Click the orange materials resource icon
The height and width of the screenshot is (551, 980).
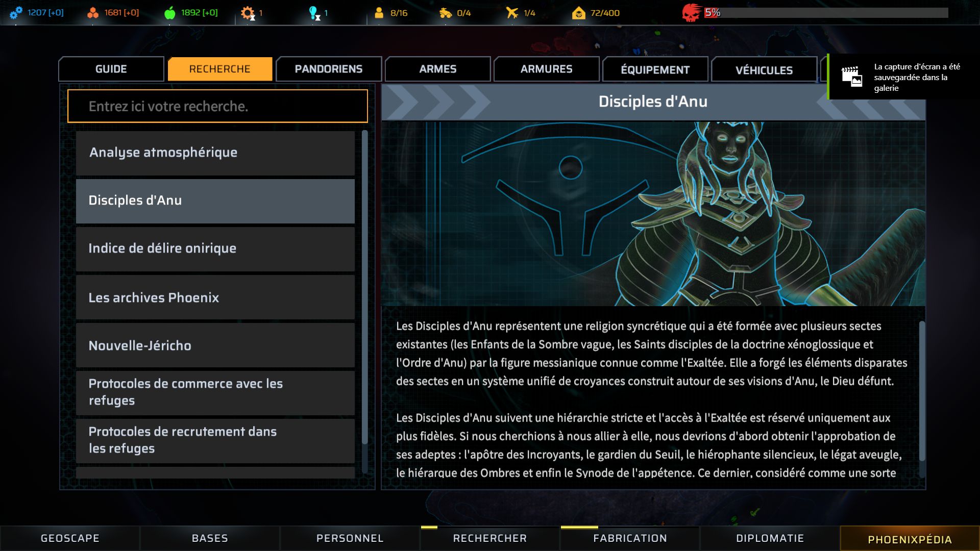(x=93, y=13)
